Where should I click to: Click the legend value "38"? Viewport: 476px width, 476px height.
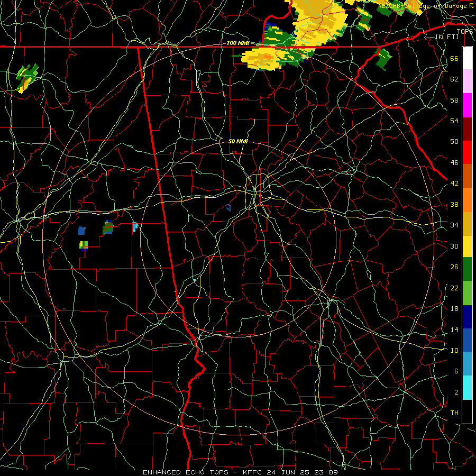454,204
